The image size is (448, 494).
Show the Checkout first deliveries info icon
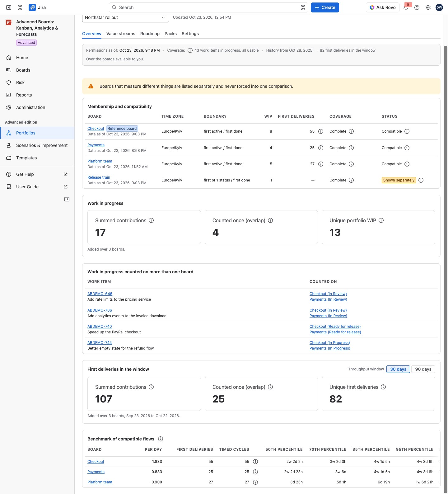coord(321,131)
